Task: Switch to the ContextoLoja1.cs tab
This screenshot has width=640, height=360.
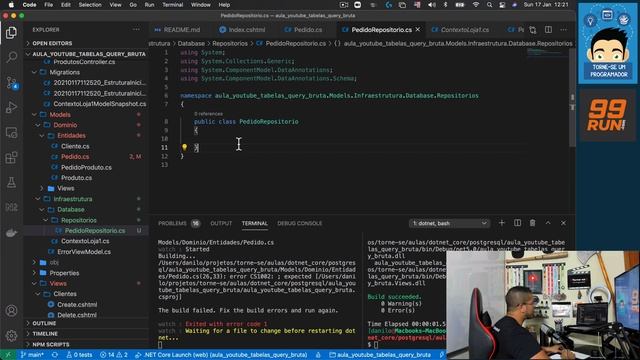Action: click(x=460, y=30)
